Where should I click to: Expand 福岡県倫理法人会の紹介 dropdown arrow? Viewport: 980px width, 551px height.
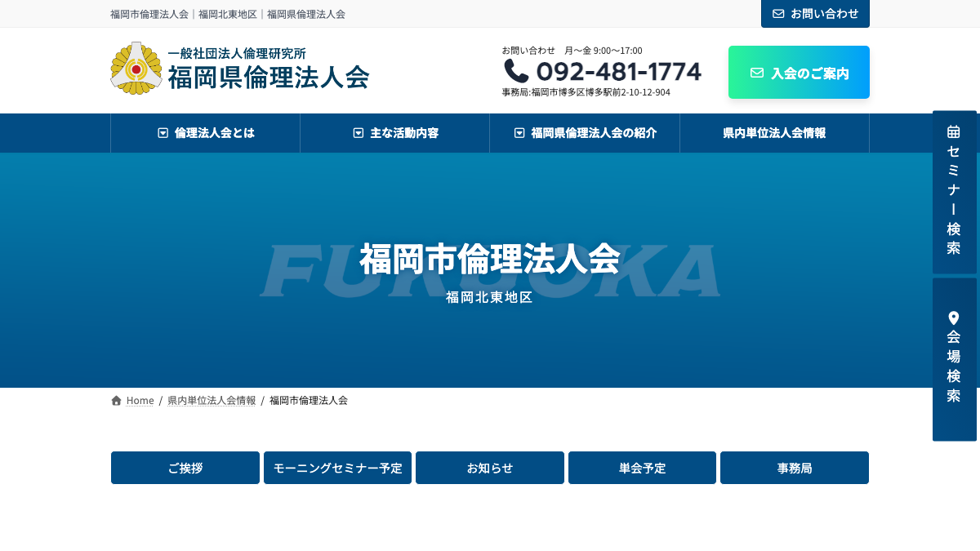519,133
